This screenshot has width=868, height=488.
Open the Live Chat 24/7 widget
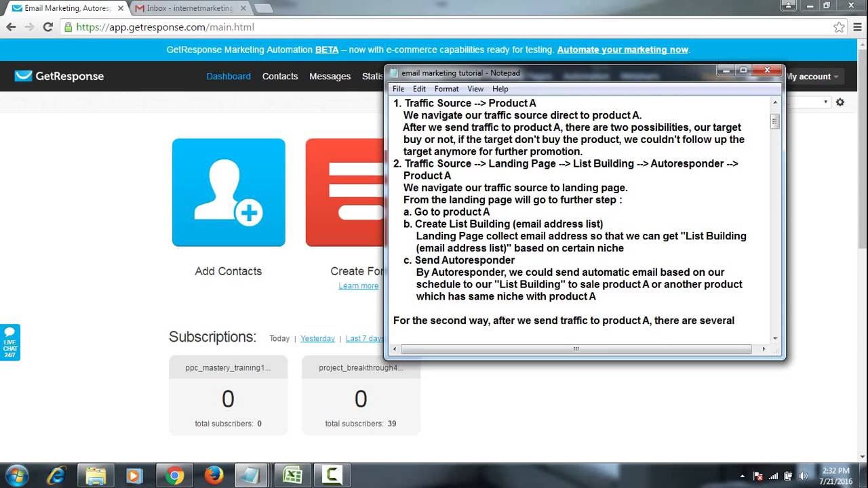(x=9, y=342)
